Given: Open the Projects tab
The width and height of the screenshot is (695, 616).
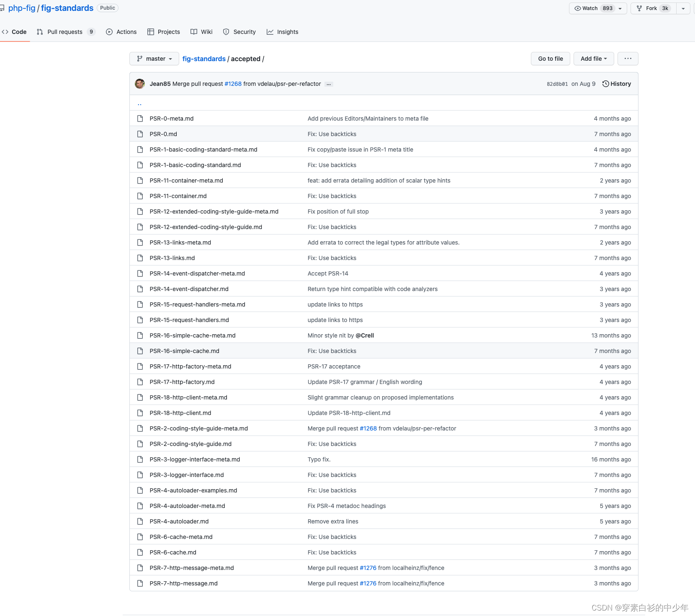Looking at the screenshot, I should [164, 32].
